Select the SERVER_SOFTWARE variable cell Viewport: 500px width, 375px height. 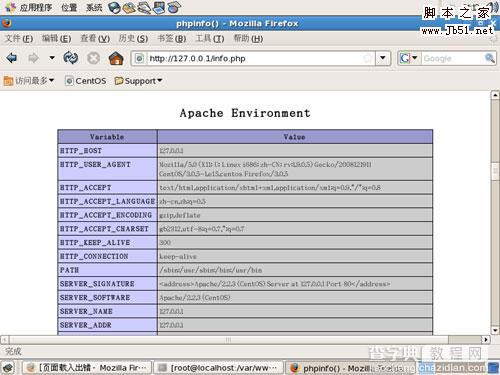pos(107,297)
